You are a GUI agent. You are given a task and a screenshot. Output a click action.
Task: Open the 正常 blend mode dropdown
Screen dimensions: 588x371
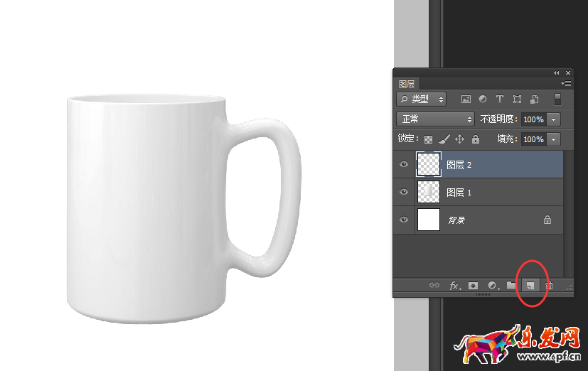[x=435, y=119]
